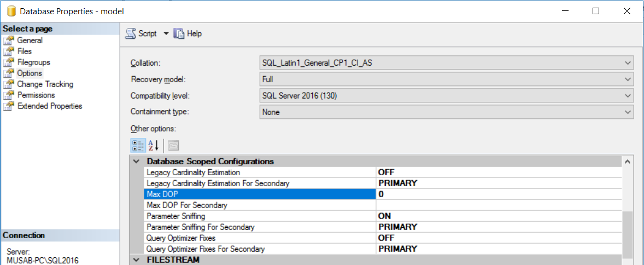Select the Categorized view icon
Viewport: 644px width, 265px height.
(138, 146)
